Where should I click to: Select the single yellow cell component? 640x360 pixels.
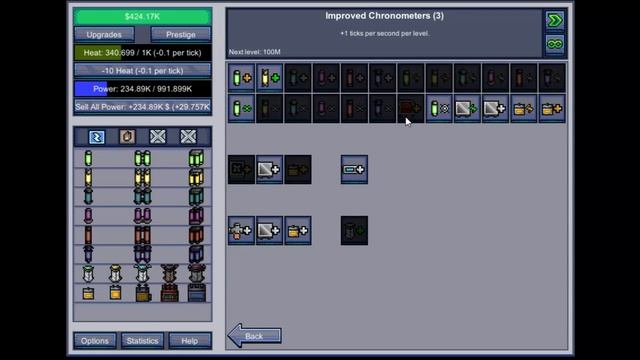click(x=88, y=178)
